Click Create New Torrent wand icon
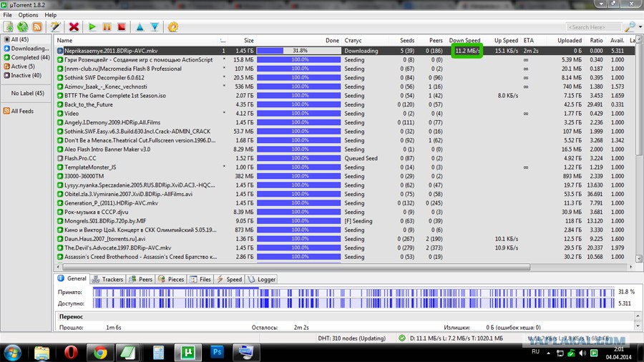644x362 pixels. (55, 27)
